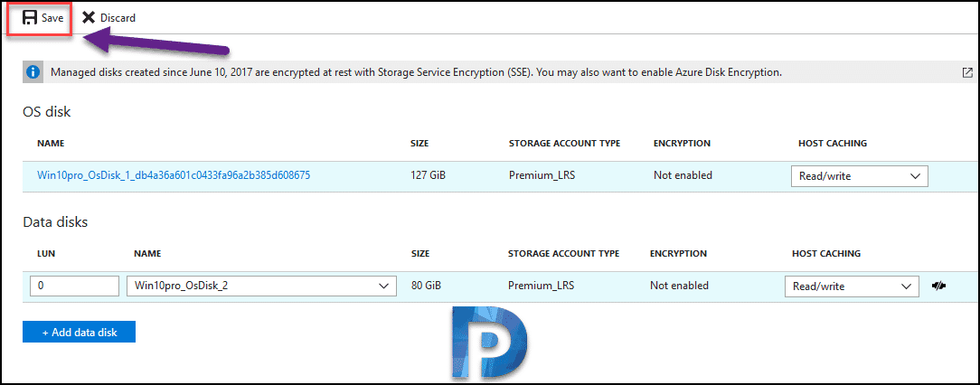
Task: Click the OS disk NAME column header
Action: tap(51, 144)
